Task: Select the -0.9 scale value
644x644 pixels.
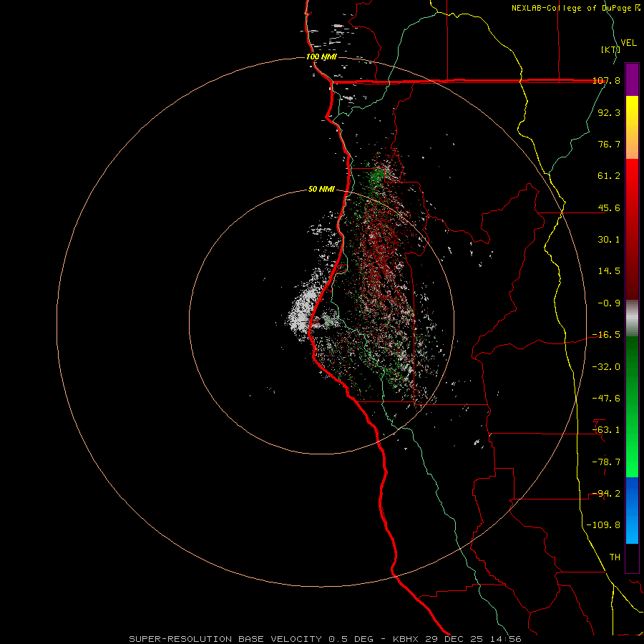Action: pyautogui.click(x=609, y=303)
